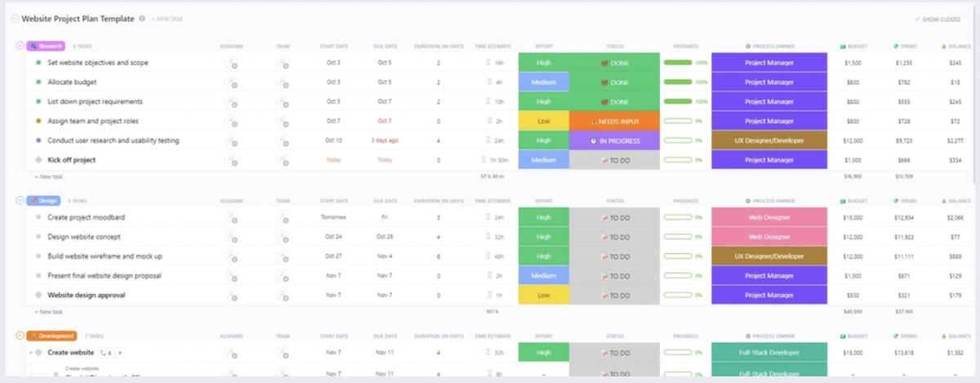Change NEEDS INPUT status of Assign team task
The image size is (980, 383).
click(x=615, y=121)
